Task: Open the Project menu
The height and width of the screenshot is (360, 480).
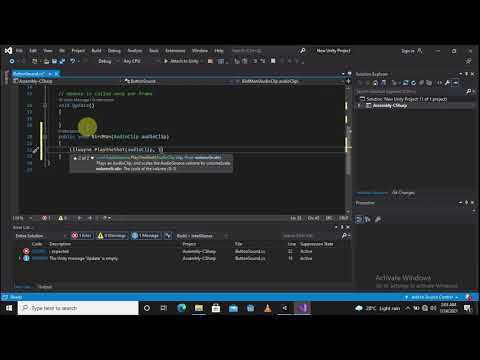Action: point(78,51)
